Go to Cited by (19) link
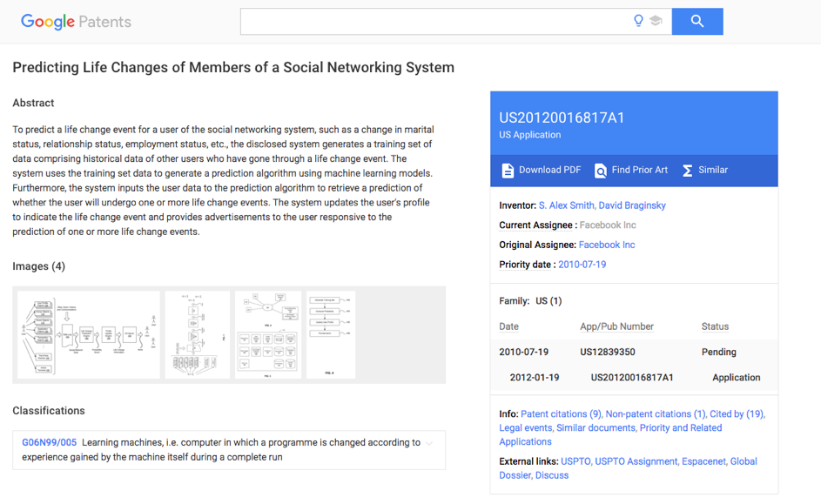Viewport: 821px width, 504px height. click(x=737, y=414)
